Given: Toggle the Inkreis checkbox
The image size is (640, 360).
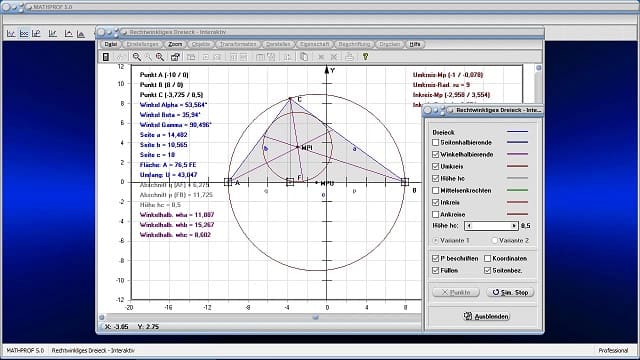Looking at the screenshot, I should point(436,202).
